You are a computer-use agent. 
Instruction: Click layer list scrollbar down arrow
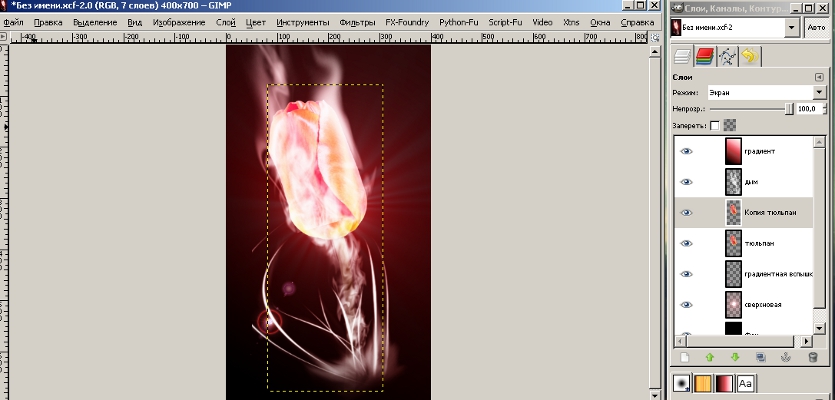(x=820, y=330)
